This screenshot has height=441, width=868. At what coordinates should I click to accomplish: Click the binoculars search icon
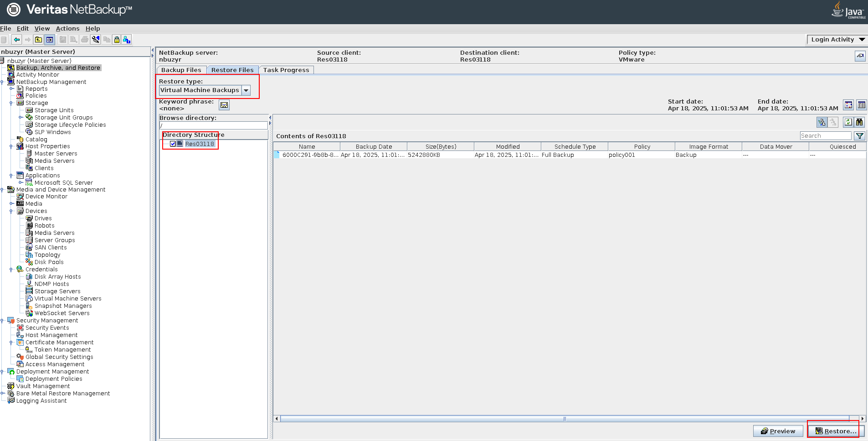click(859, 122)
